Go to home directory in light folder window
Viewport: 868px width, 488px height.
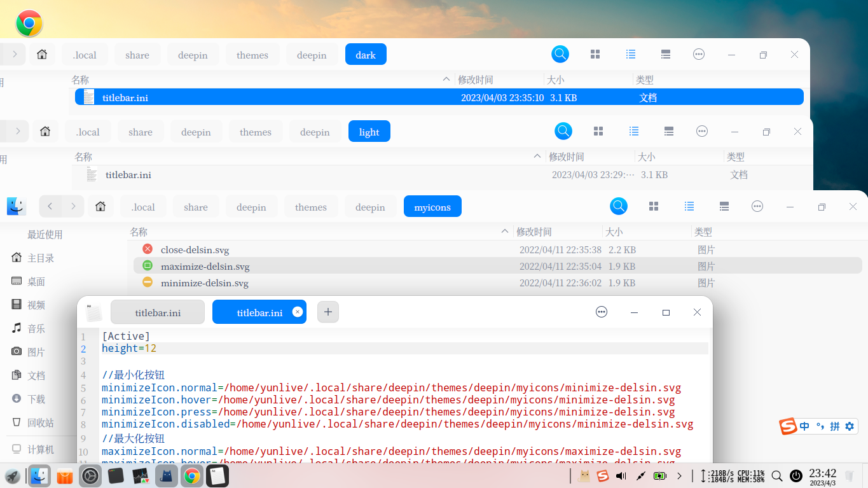(x=45, y=132)
